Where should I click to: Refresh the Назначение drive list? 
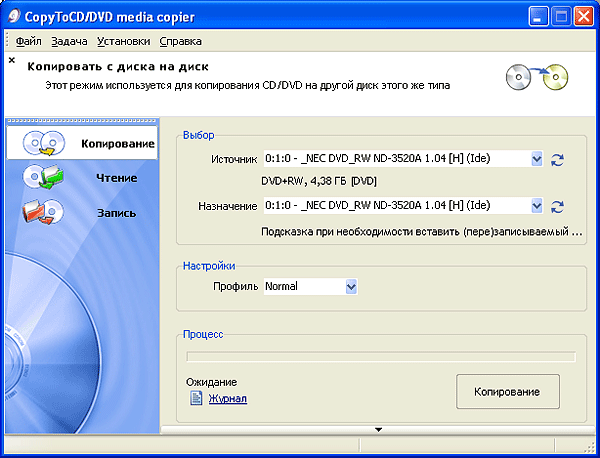pyautogui.click(x=557, y=207)
